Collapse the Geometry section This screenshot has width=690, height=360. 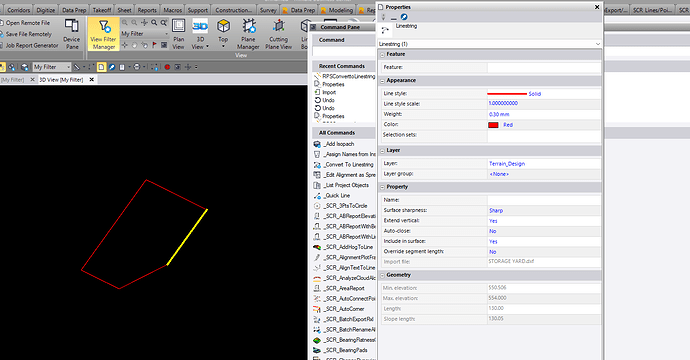[x=382, y=276]
